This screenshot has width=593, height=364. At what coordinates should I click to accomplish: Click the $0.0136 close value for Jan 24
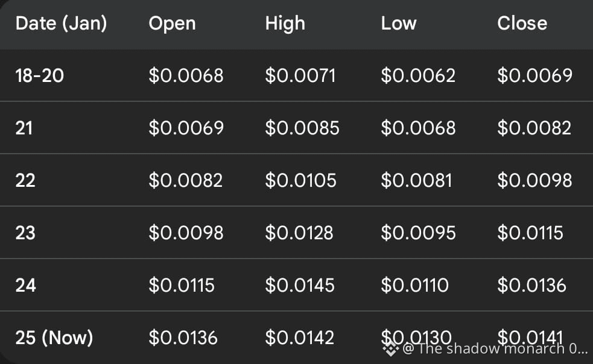pos(531,286)
